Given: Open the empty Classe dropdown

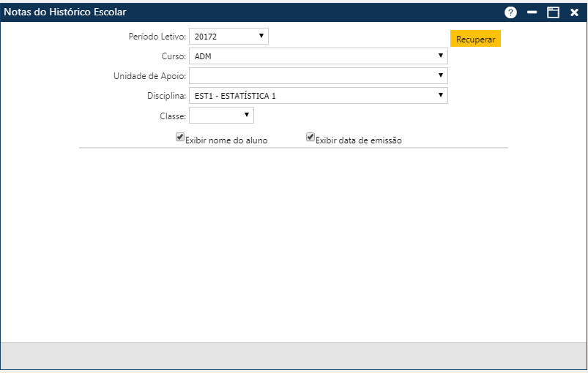Looking at the screenshot, I should [221, 116].
